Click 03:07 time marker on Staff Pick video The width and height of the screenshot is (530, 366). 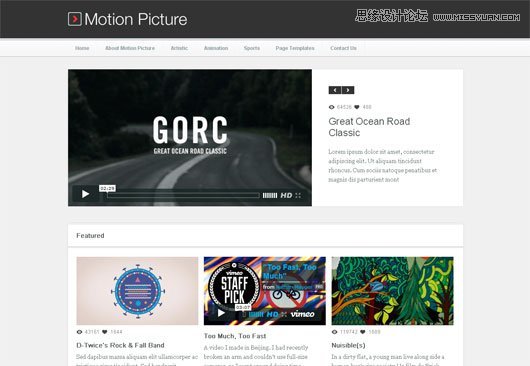(243, 307)
